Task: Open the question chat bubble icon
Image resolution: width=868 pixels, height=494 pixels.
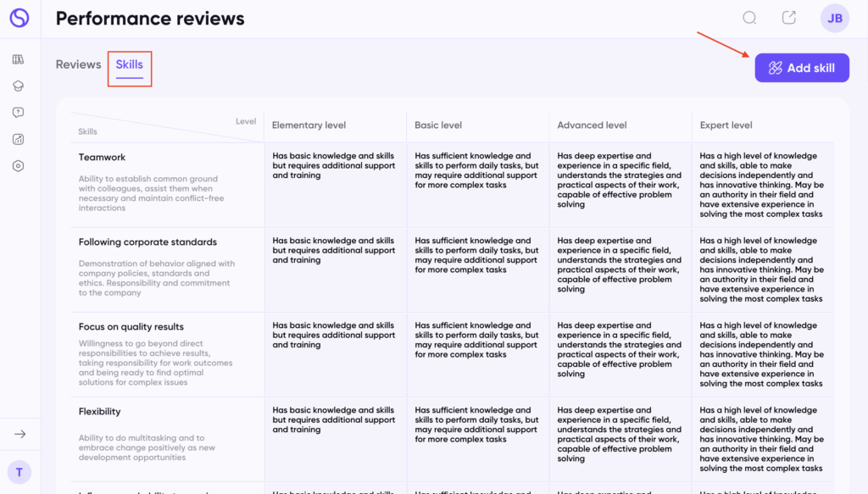Action: [x=19, y=113]
